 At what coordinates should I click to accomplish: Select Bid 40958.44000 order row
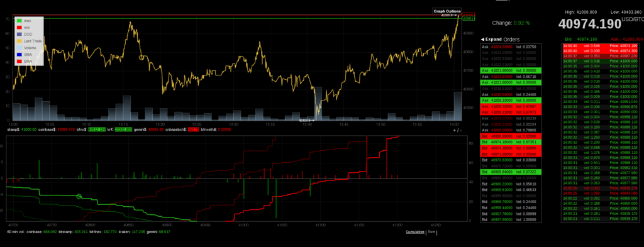(x=511, y=207)
